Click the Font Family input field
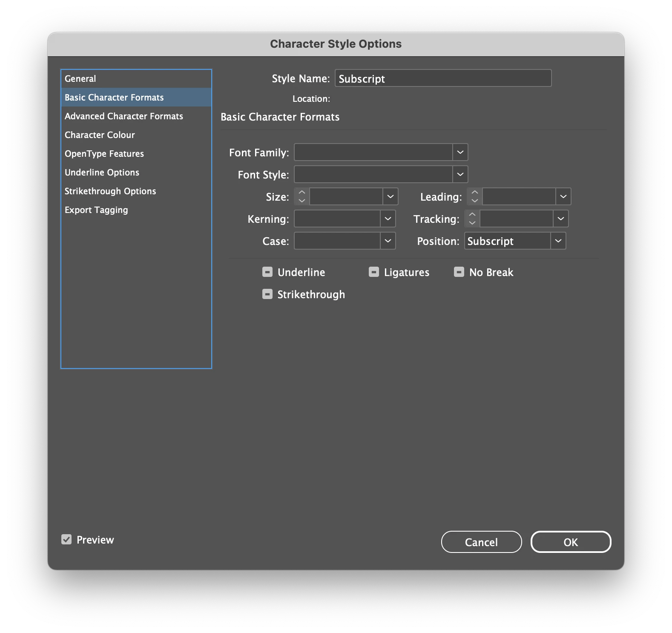Screen dimensions: 672x633 tap(373, 152)
